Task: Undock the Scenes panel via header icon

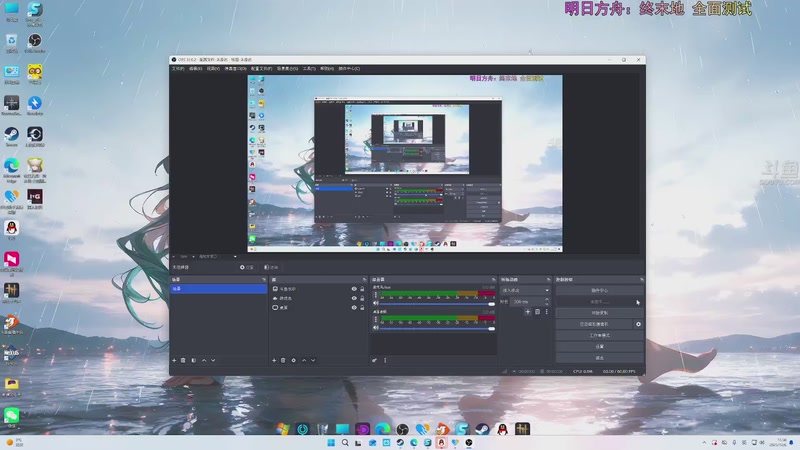Action: point(264,280)
